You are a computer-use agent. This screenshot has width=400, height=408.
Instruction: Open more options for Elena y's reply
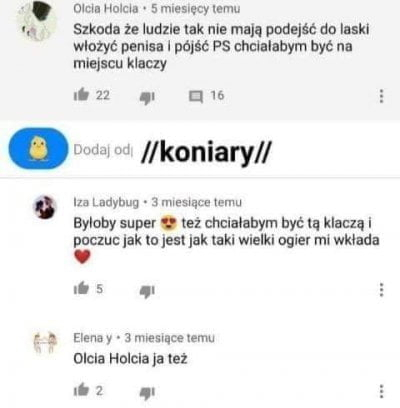382,391
